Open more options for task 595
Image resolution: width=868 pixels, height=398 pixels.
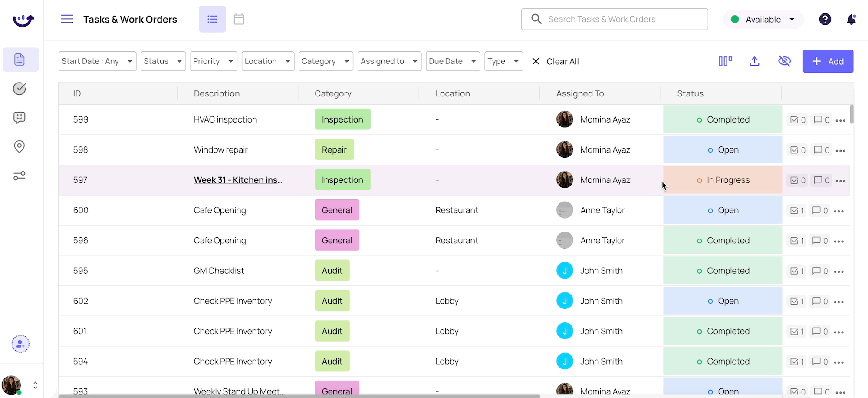click(x=839, y=272)
